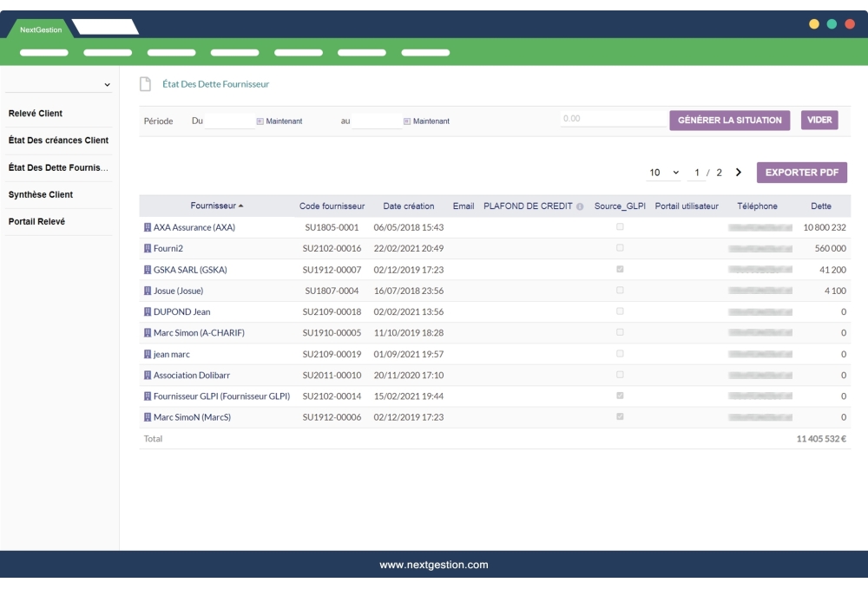The image size is (868, 589).
Task: Open the rows-per-page dropdown showing 10
Action: [661, 173]
